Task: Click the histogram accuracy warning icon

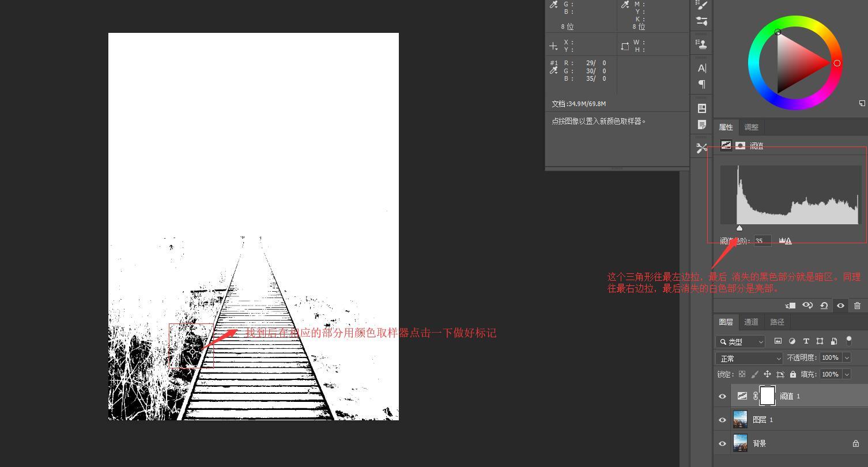Action: pyautogui.click(x=786, y=241)
